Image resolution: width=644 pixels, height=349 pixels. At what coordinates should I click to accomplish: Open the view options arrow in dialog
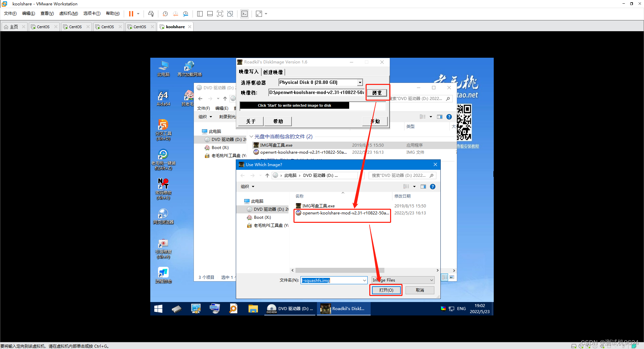414,187
